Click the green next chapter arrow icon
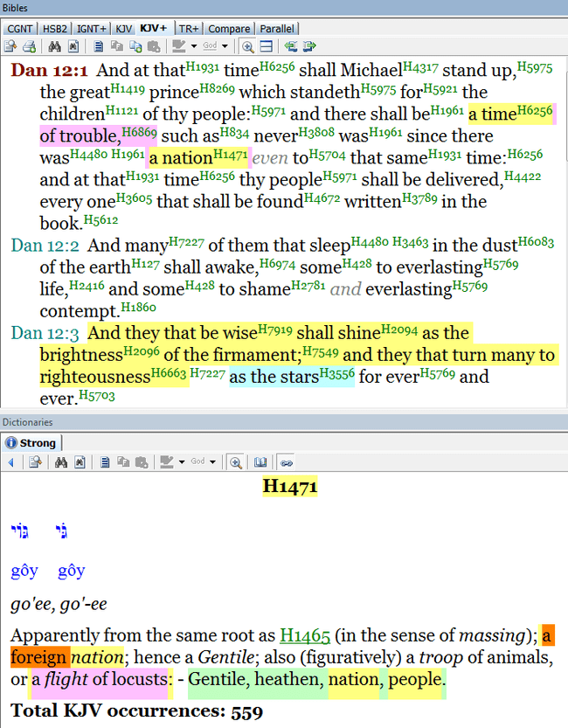The image size is (568, 728). tap(308, 46)
